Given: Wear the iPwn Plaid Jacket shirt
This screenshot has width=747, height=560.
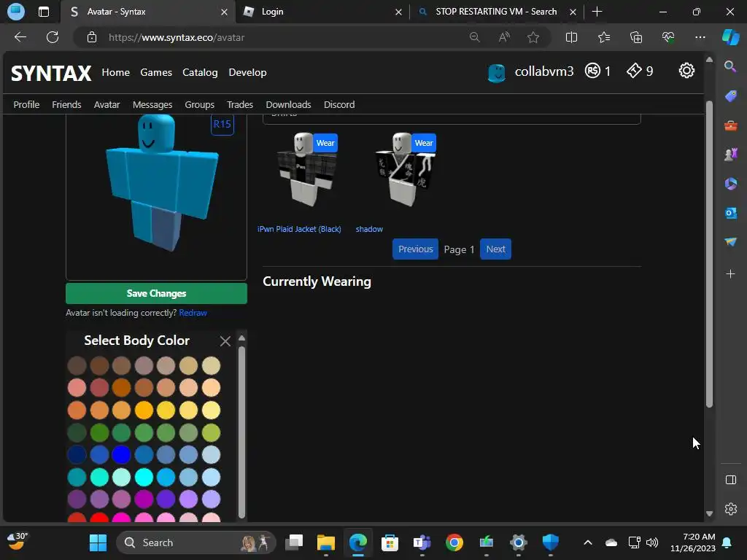Looking at the screenshot, I should (325, 143).
